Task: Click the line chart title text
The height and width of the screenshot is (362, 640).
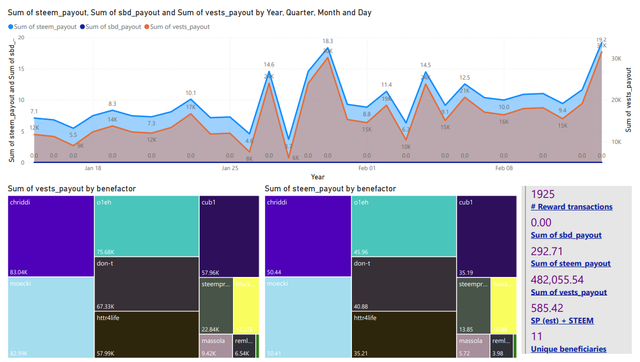Action: [x=189, y=12]
